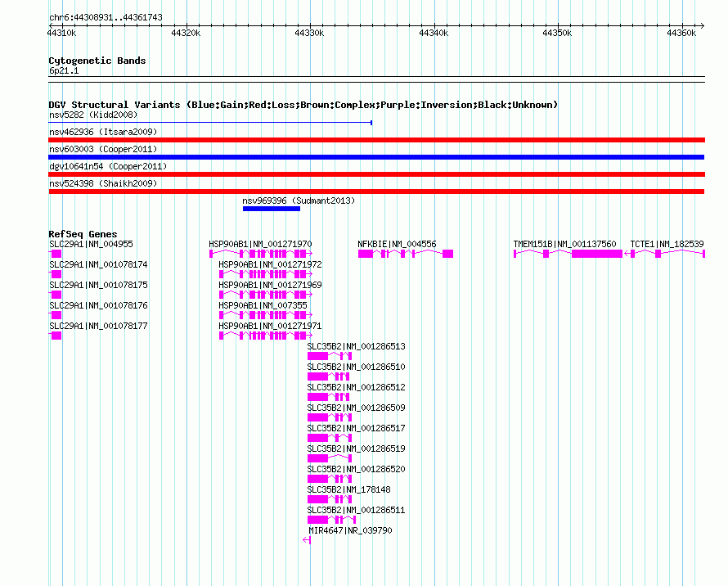The height and width of the screenshot is (586, 728).
Task: Click the chr6:44308931..44361743 coordinates text
Action: (106, 17)
